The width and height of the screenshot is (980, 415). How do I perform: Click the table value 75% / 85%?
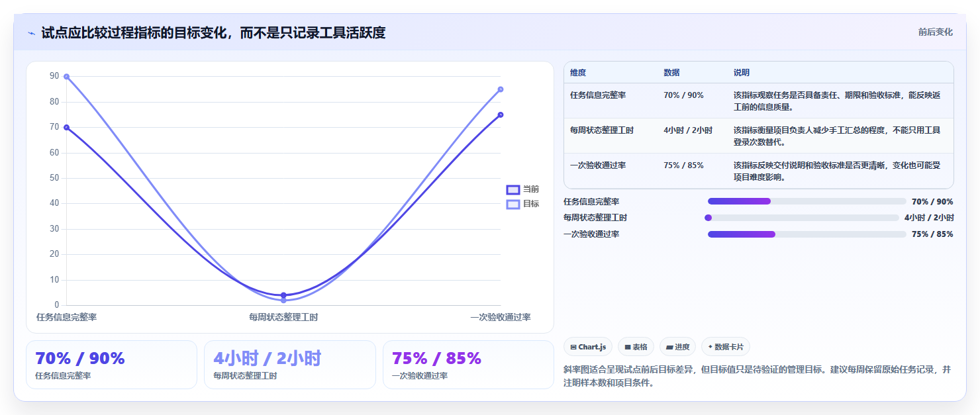(683, 165)
